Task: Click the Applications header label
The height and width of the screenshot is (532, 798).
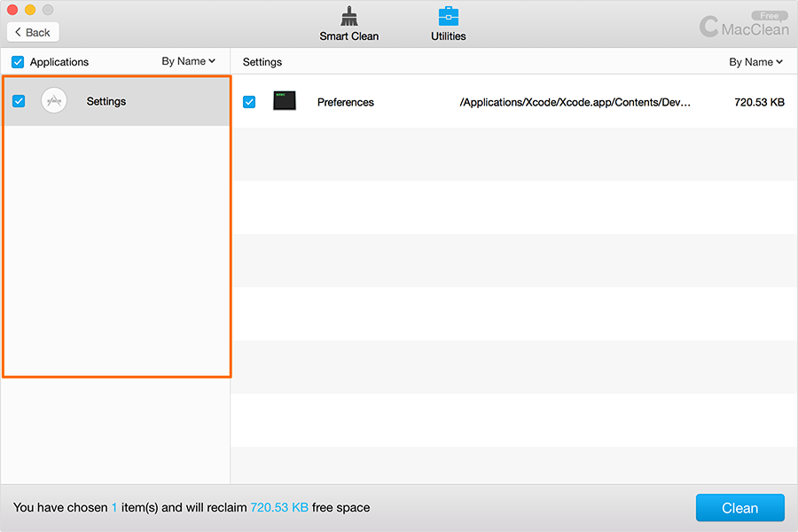Action: click(x=59, y=62)
